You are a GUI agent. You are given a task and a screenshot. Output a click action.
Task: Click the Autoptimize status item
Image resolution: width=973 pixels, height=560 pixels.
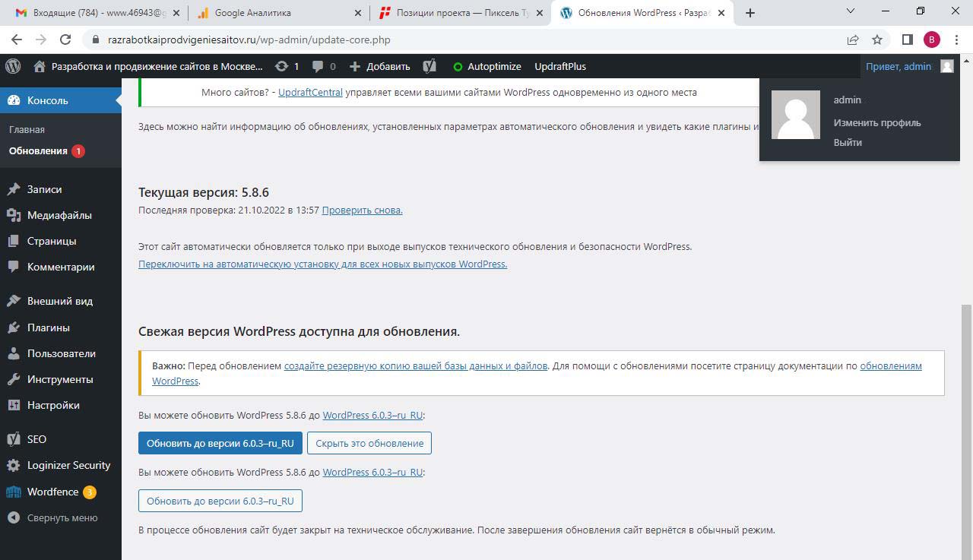(486, 66)
